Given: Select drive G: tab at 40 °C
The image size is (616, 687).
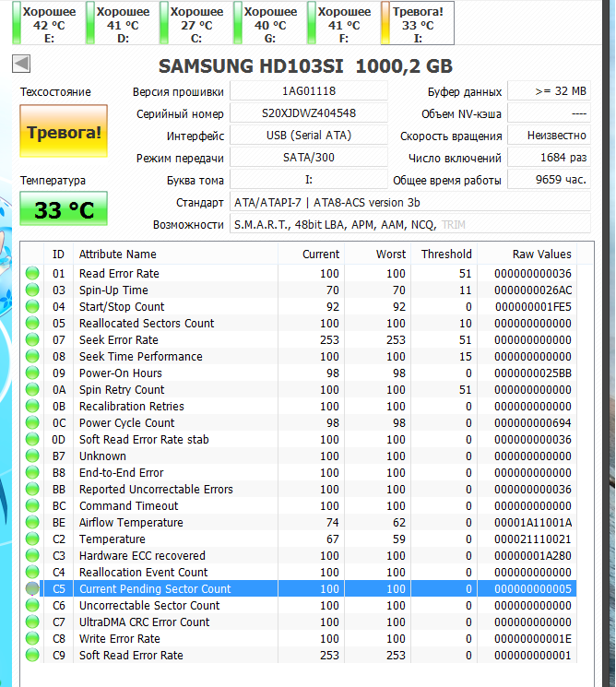Looking at the screenshot, I should (x=270, y=23).
